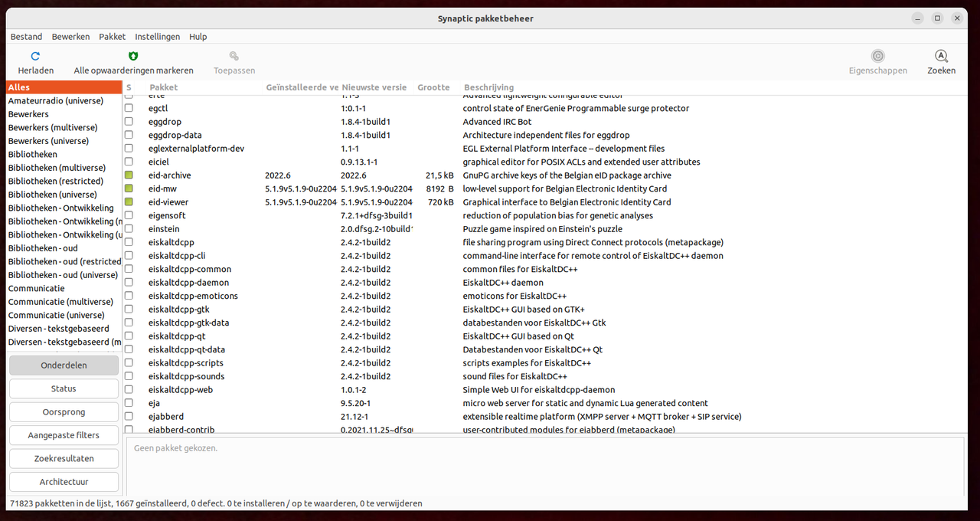The width and height of the screenshot is (980, 521).
Task: Click the Toepassen apply icon
Action: [234, 56]
